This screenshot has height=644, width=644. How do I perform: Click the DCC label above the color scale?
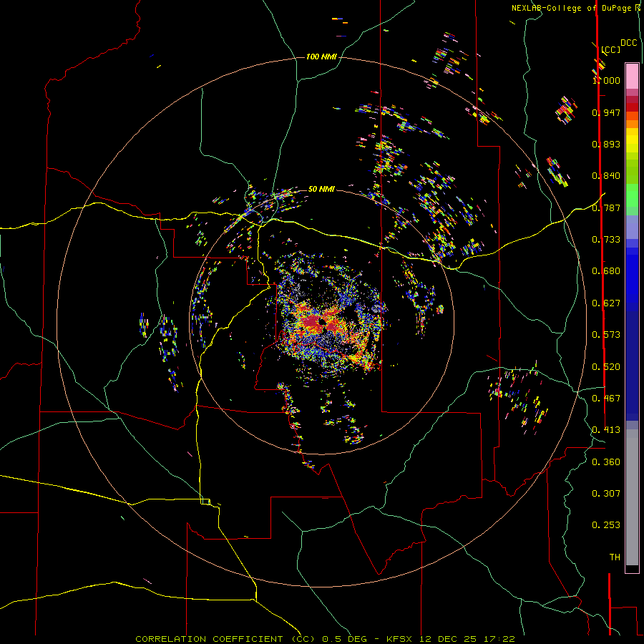pos(628,43)
